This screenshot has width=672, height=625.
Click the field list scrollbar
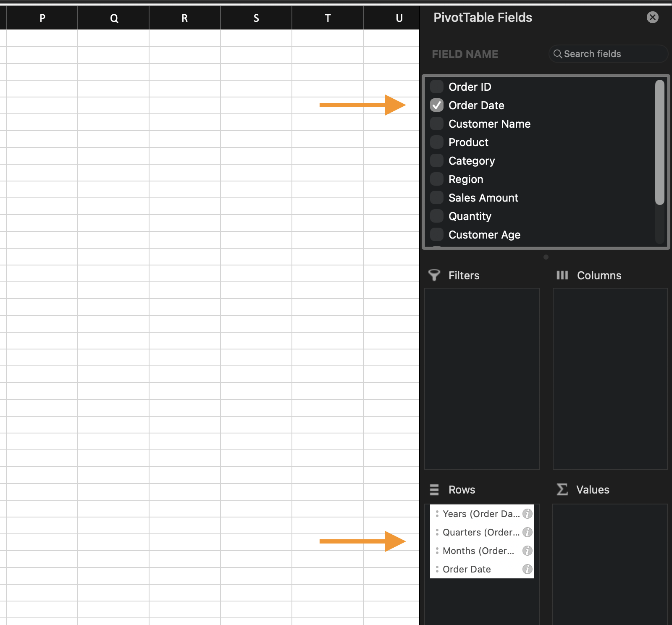(x=659, y=143)
